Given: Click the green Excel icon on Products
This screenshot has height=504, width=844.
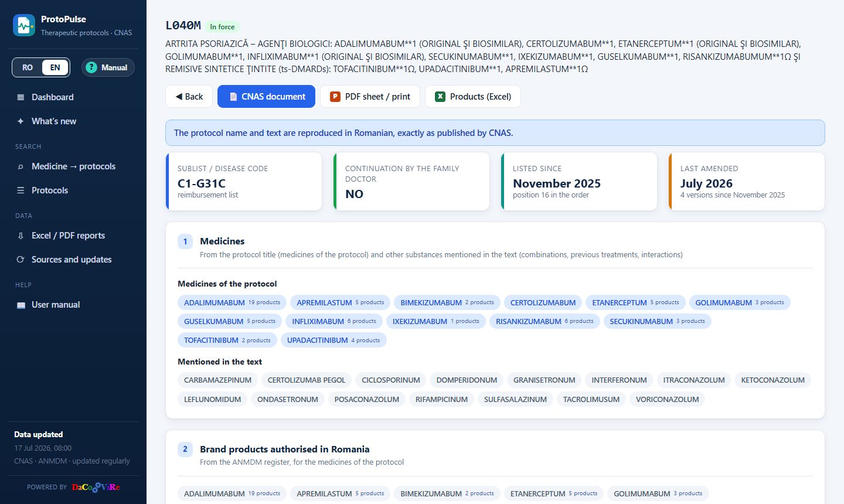Looking at the screenshot, I should pos(440,97).
